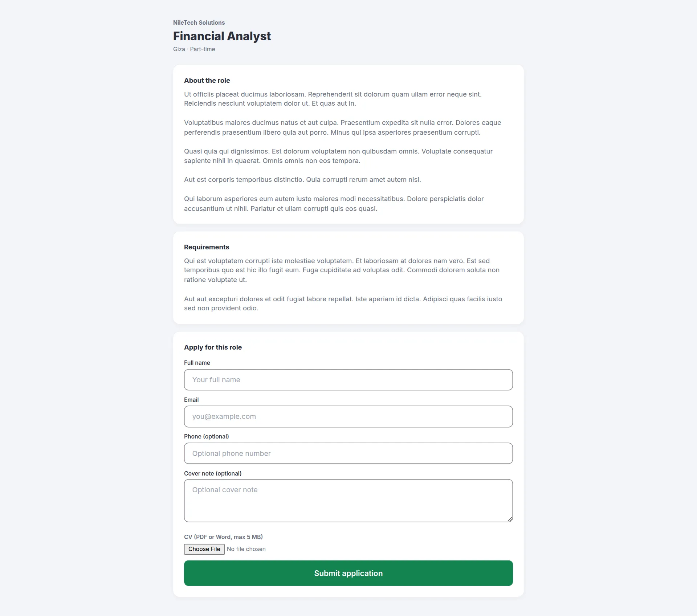This screenshot has height=616, width=697.
Task: Click the "Email" field label
Action: (191, 400)
